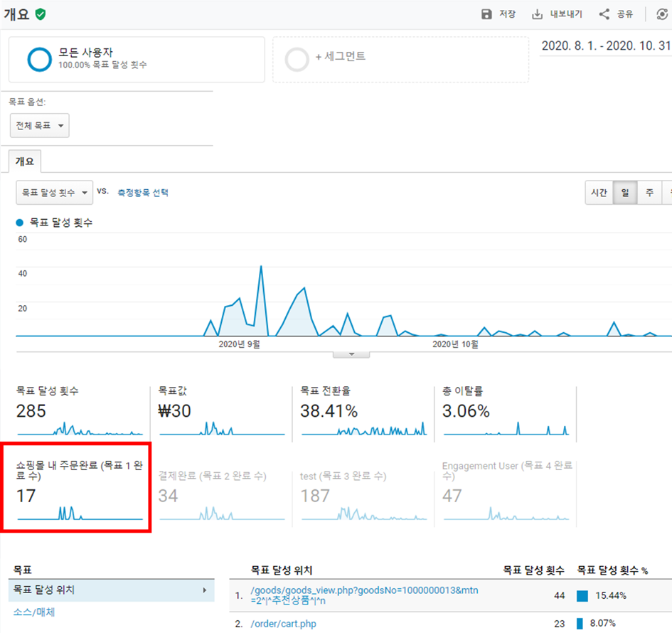This screenshot has height=633, width=672.
Task: Select the 개요 tab
Action: (24, 161)
